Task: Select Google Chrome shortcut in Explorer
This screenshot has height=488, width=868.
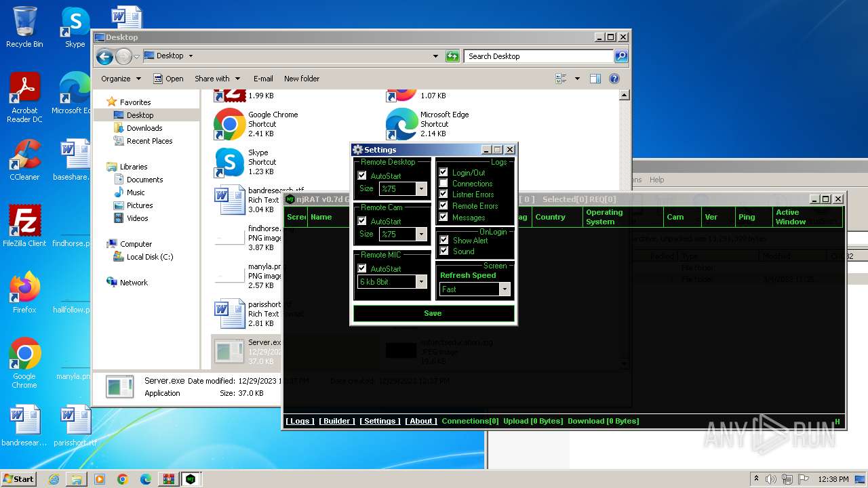Action: coord(256,124)
